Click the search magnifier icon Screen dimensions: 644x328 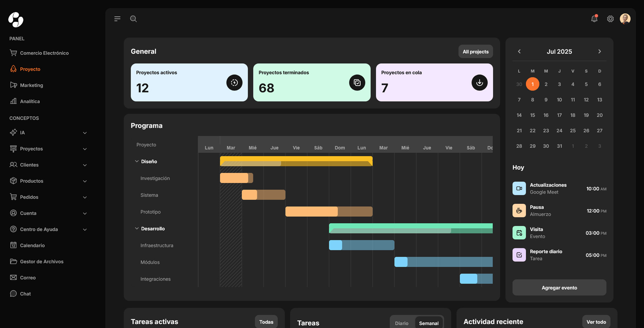[x=133, y=19]
